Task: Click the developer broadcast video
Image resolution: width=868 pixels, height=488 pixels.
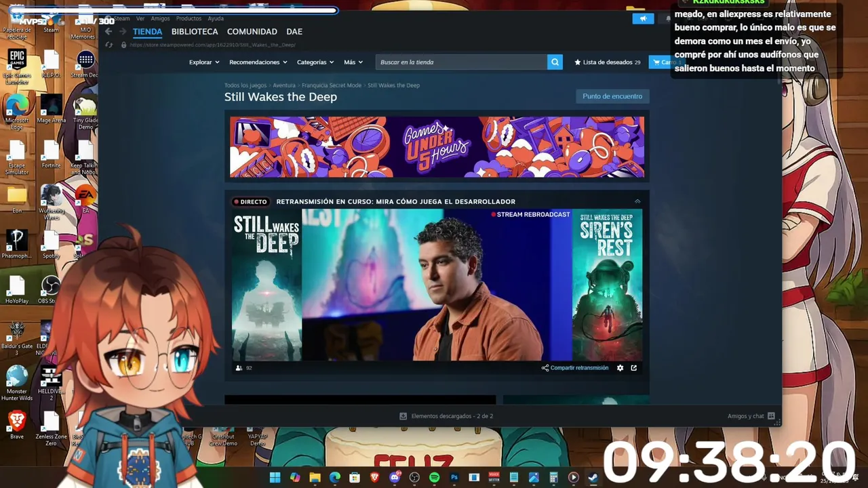Action: (437, 285)
